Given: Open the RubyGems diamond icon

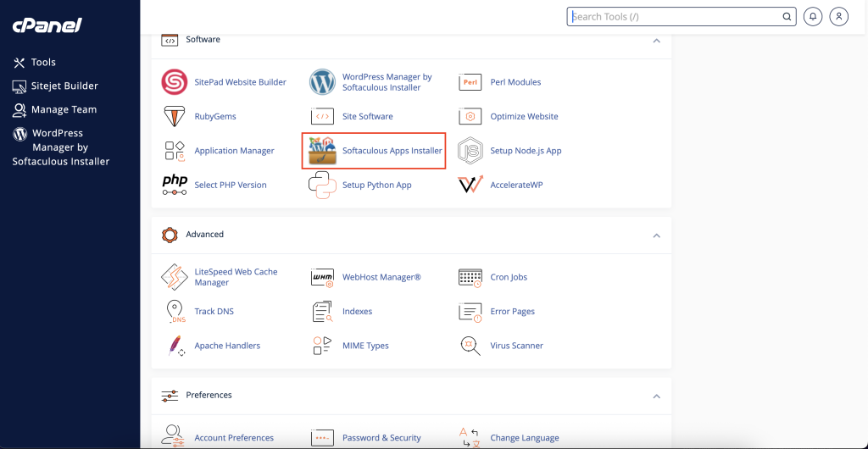Looking at the screenshot, I should [x=175, y=117].
